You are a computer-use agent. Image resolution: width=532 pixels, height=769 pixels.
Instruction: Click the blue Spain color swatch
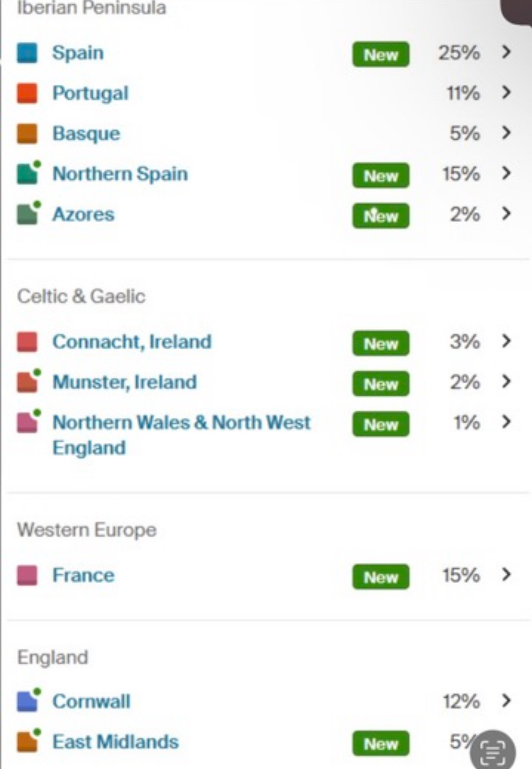27,53
